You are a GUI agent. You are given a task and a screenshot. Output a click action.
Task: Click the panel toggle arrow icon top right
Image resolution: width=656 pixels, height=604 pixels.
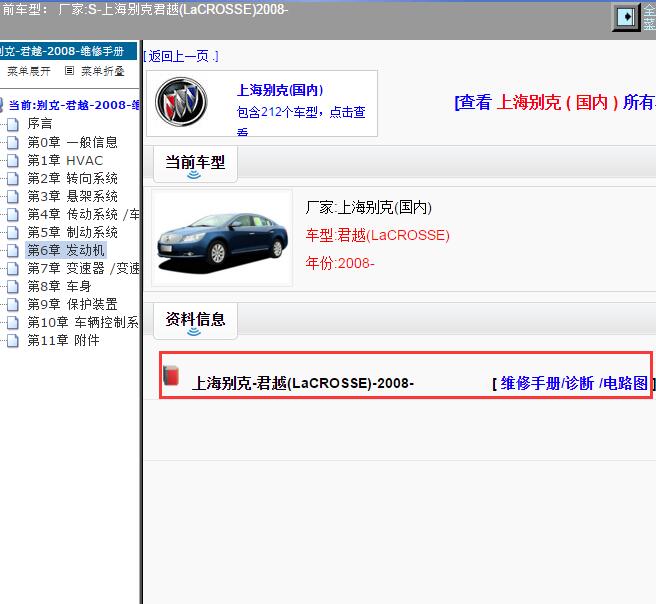click(626, 17)
